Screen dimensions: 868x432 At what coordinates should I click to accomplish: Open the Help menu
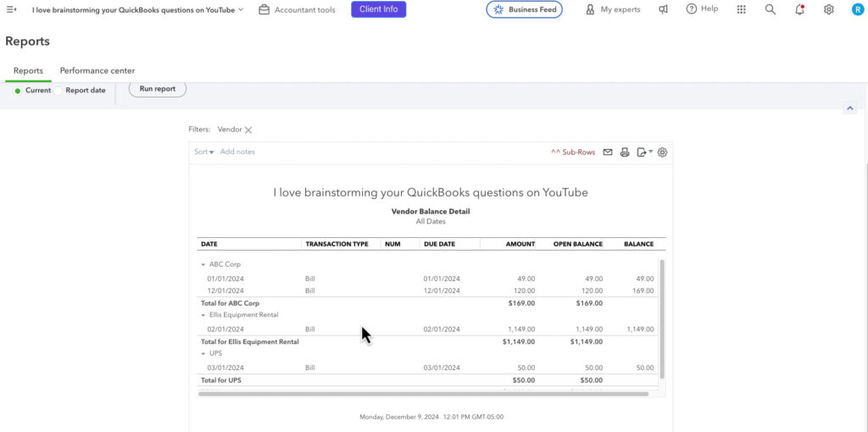pos(702,8)
